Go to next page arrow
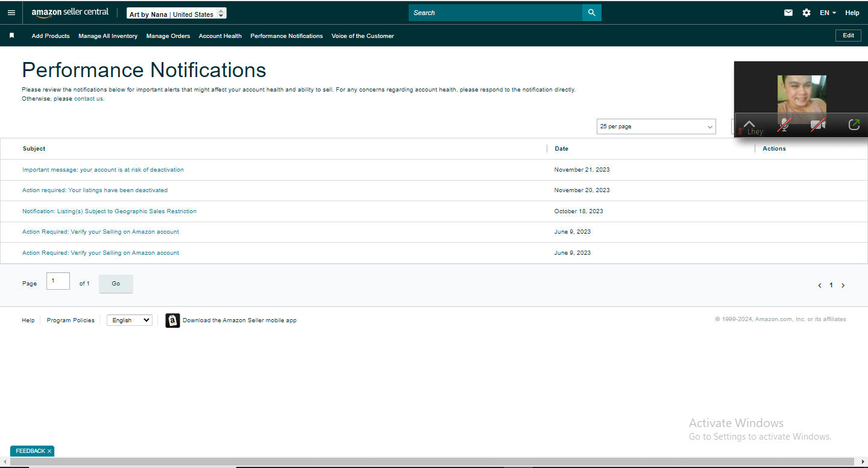868x468 pixels. point(843,285)
